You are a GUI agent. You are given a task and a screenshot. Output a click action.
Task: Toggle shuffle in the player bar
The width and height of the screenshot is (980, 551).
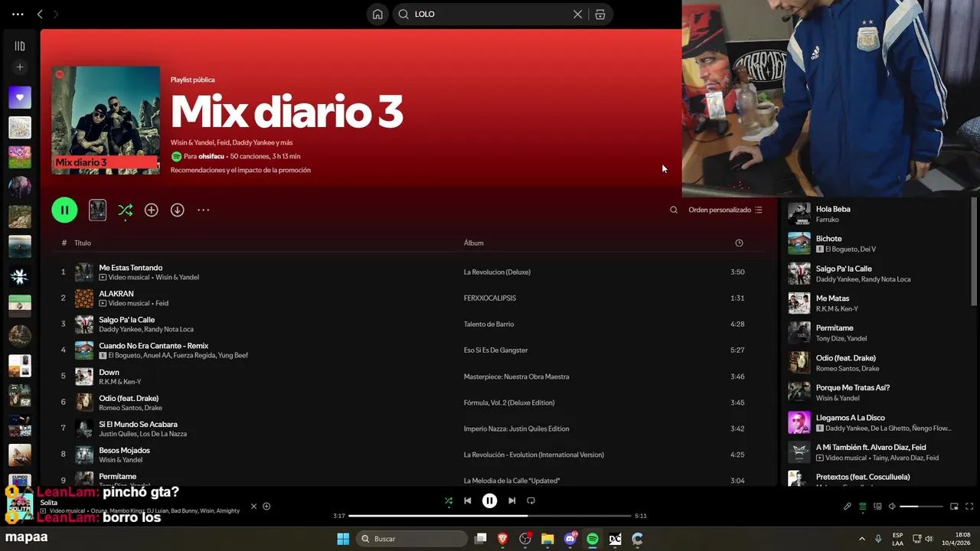449,500
